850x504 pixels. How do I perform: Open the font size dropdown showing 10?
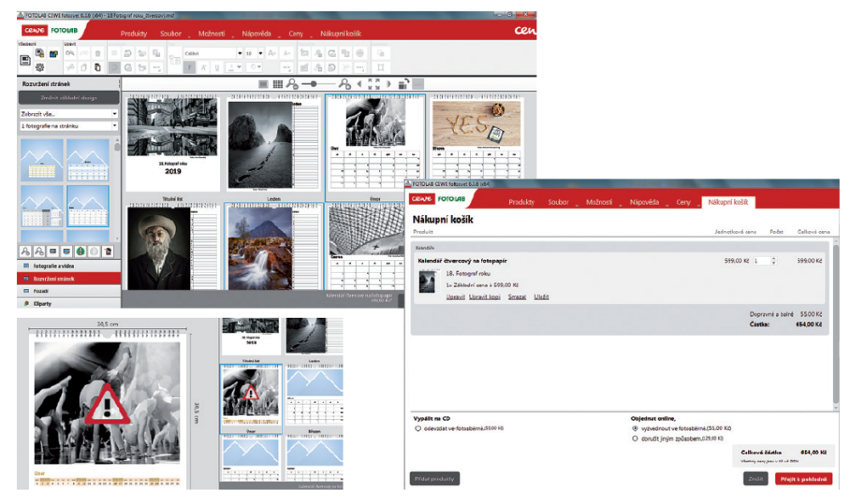[x=254, y=53]
